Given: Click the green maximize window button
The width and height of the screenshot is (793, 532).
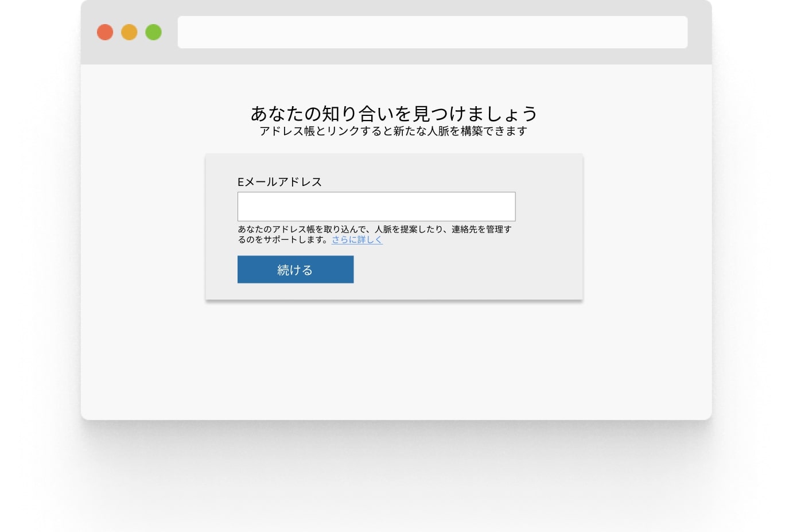Looking at the screenshot, I should (x=153, y=32).
